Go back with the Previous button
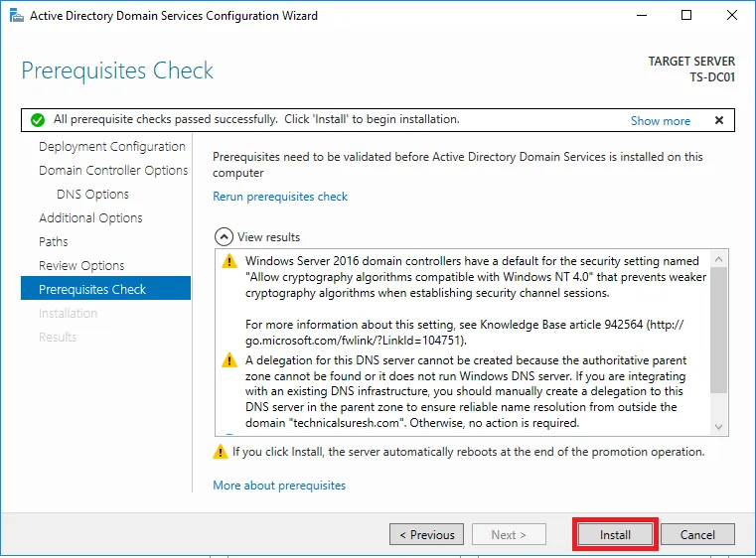Image resolution: width=756 pixels, height=558 pixels. 427,535
